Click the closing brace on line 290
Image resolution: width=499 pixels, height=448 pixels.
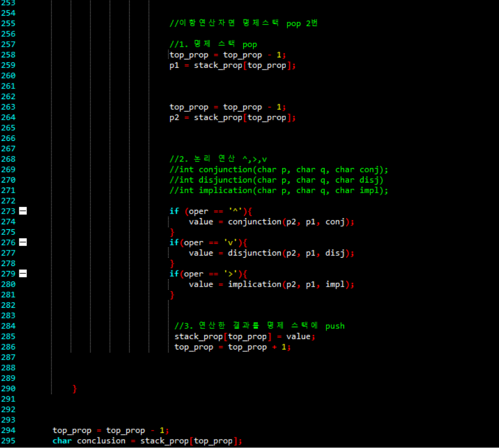tap(75, 388)
